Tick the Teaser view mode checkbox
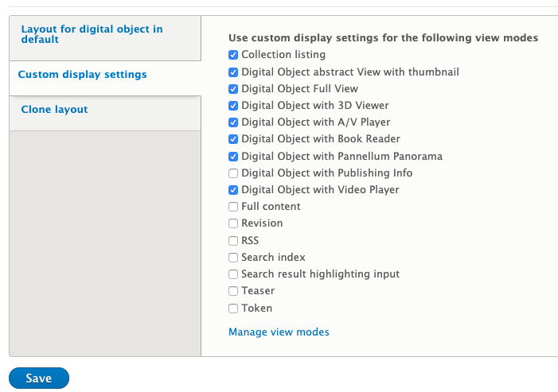This screenshot has width=558, height=392. point(233,291)
